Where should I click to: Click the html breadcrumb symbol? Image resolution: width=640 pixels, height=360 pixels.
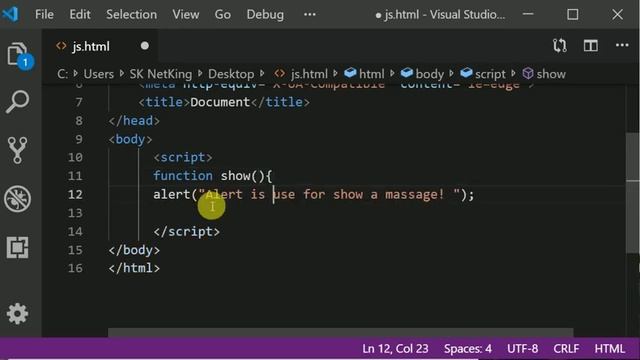click(364, 74)
